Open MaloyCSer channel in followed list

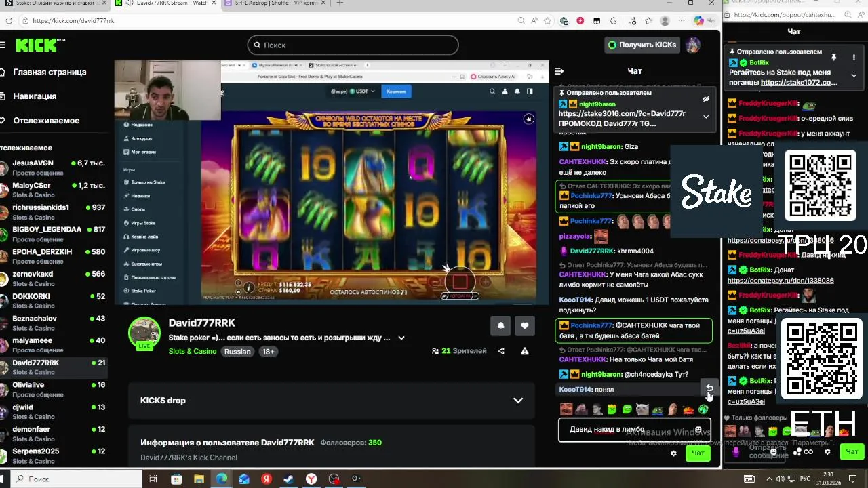coord(53,190)
